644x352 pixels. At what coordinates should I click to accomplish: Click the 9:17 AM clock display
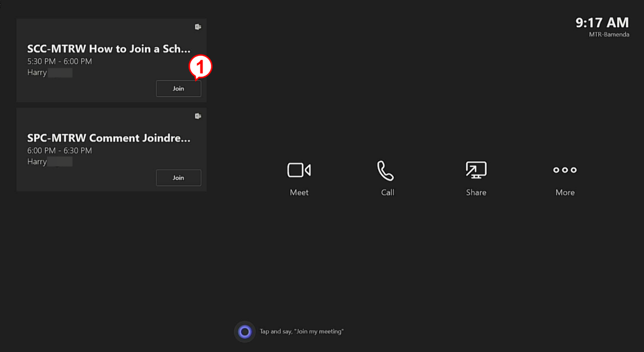[x=602, y=23]
